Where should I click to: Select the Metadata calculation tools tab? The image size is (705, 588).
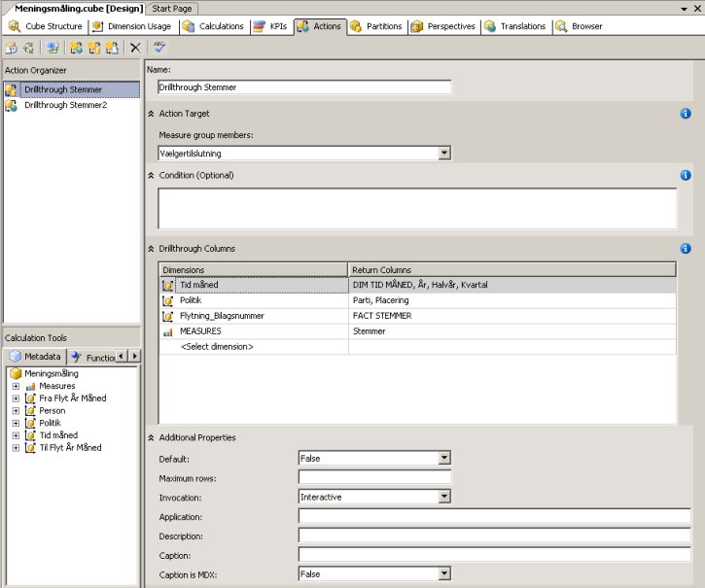click(x=35, y=357)
